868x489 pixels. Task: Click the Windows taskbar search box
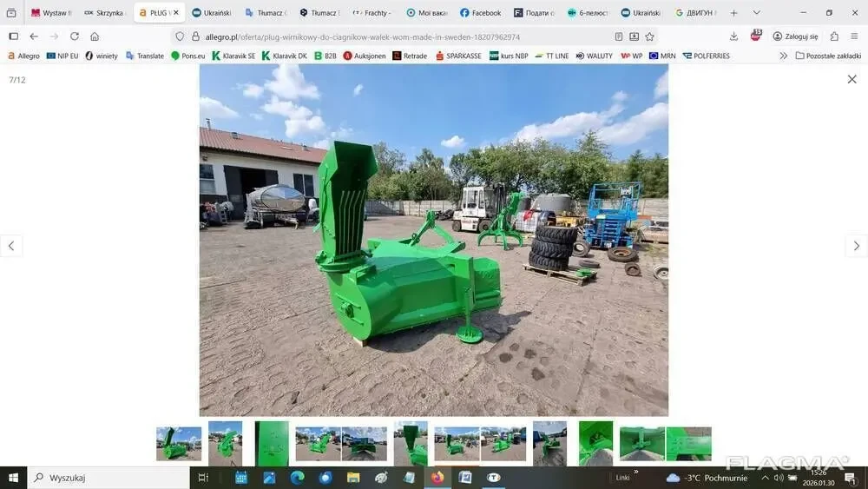(108, 478)
